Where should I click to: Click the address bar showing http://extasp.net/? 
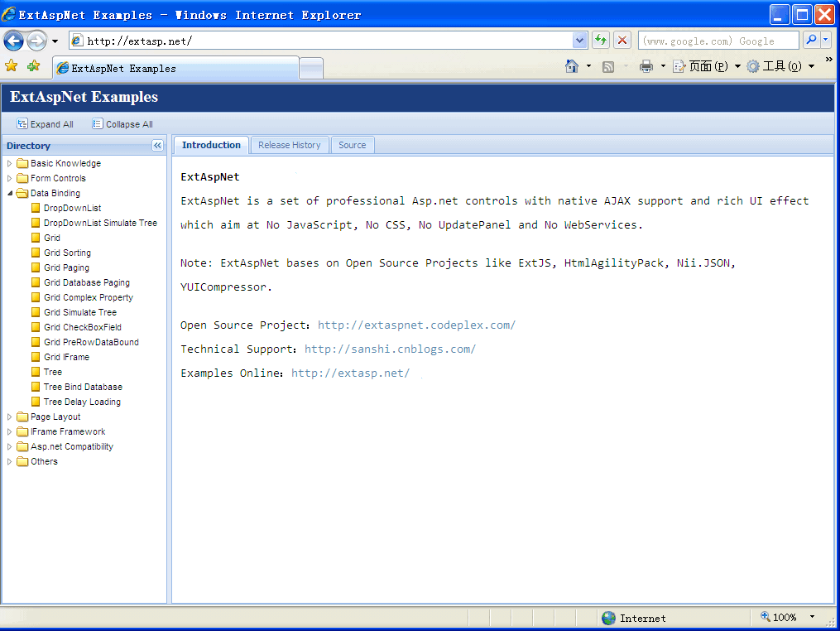(x=329, y=41)
